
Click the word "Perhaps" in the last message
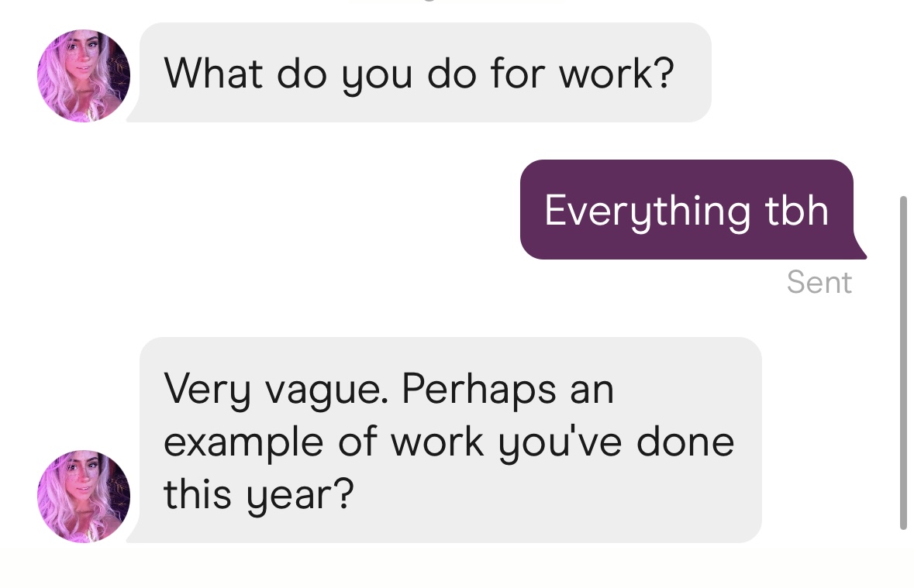pos(479,390)
